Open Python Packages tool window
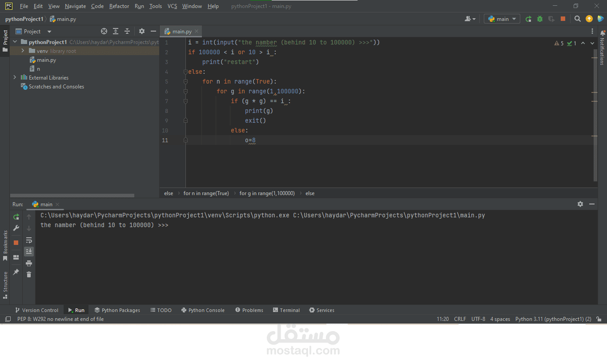The image size is (607, 364). (117, 310)
